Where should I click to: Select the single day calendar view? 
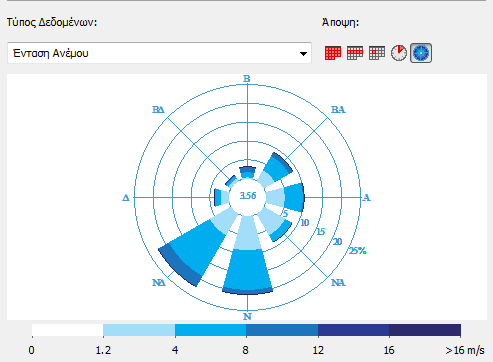(x=377, y=53)
